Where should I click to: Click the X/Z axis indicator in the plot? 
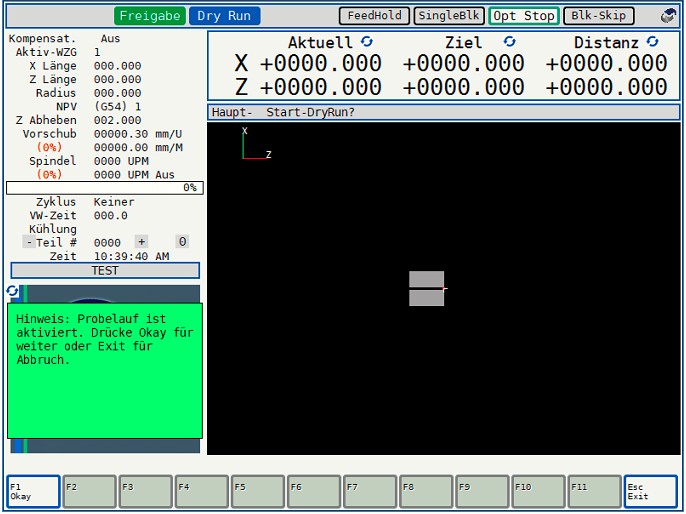(256, 143)
